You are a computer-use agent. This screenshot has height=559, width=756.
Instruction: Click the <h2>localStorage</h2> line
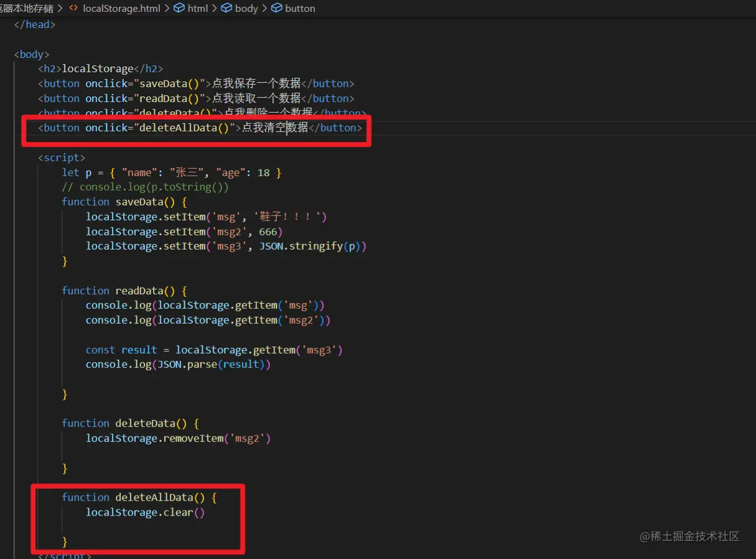click(100, 68)
